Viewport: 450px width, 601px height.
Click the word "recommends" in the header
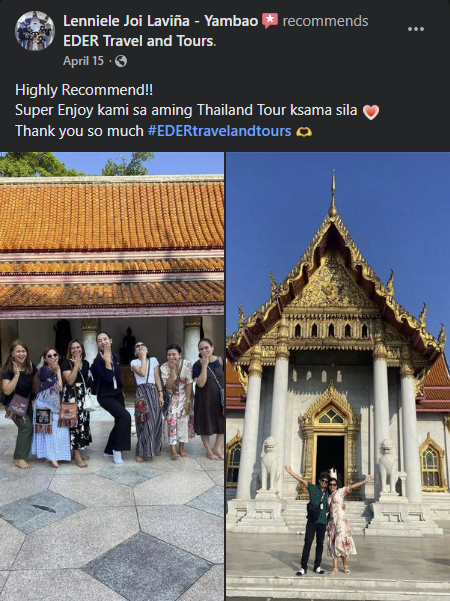tap(325, 21)
